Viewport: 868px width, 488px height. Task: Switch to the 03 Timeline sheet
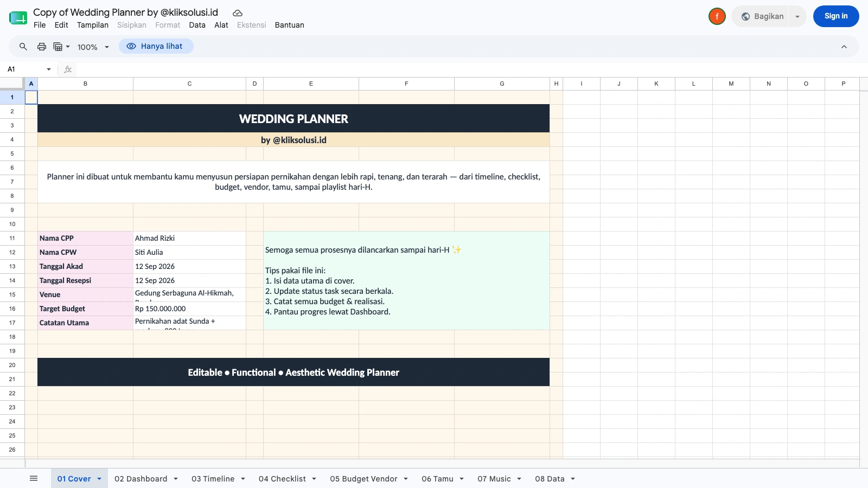click(213, 479)
